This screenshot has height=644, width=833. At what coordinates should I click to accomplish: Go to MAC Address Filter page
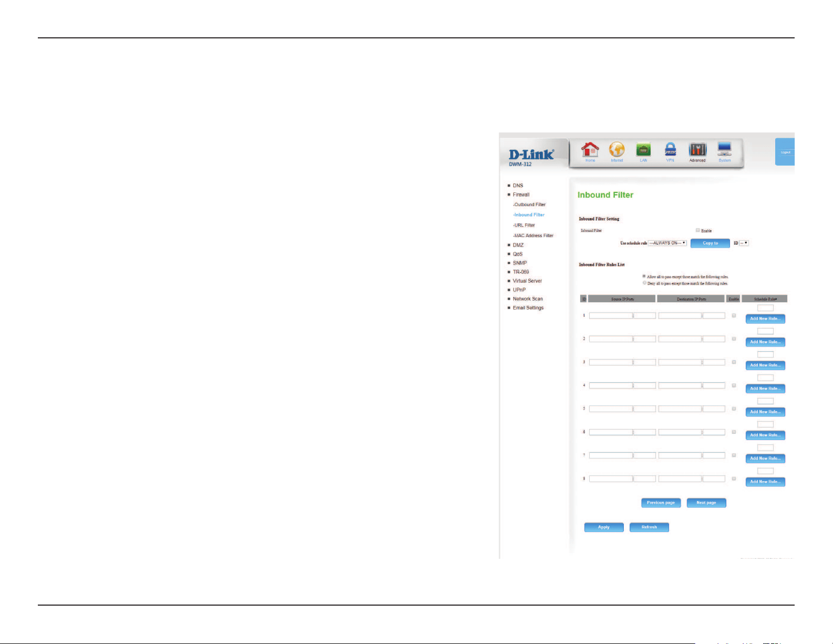click(x=533, y=236)
